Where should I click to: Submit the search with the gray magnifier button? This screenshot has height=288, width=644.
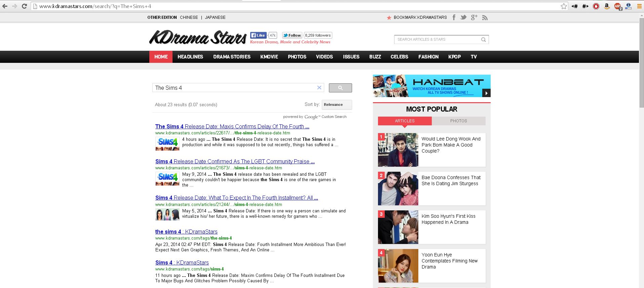coord(340,88)
